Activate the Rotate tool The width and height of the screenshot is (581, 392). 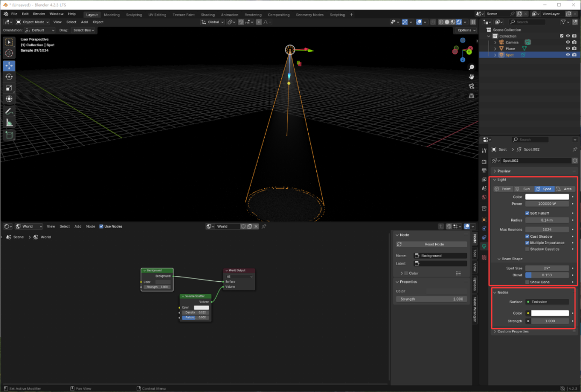[x=9, y=77]
